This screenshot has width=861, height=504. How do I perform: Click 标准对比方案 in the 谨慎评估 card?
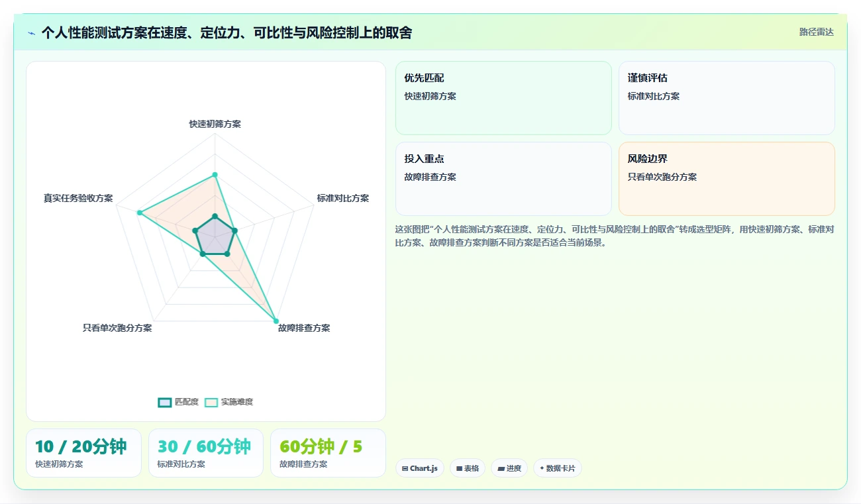tap(654, 96)
